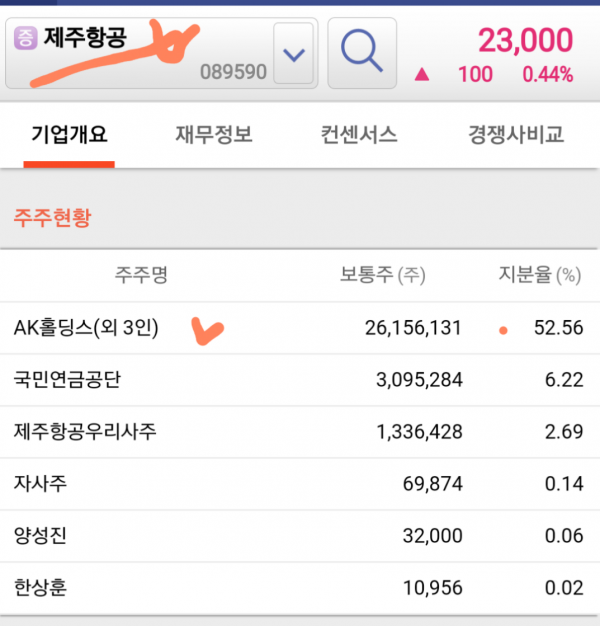The height and width of the screenshot is (626, 600).
Task: Select the 국민연금공단 shareholder row
Action: click(x=300, y=380)
